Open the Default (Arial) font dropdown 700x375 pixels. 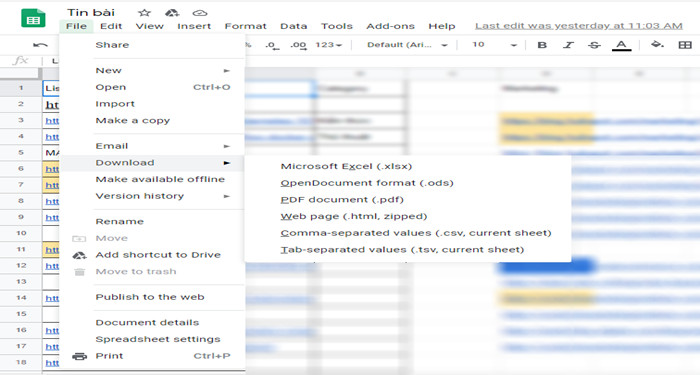[407, 45]
